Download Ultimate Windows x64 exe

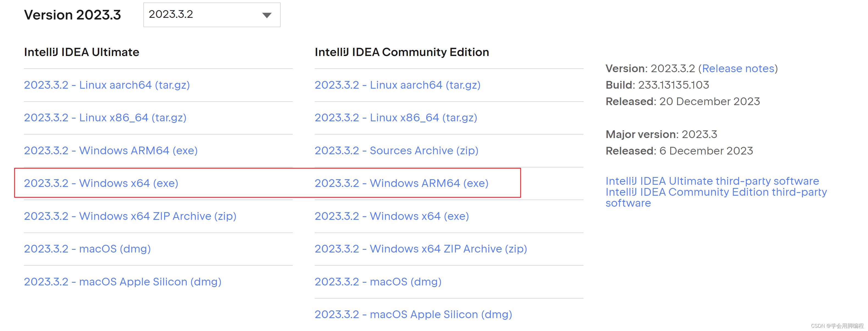101,183
